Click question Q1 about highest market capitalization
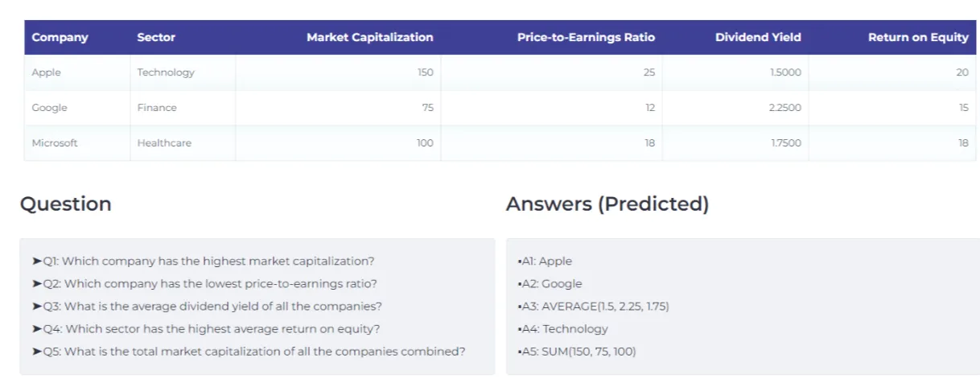980x383 pixels. [203, 262]
